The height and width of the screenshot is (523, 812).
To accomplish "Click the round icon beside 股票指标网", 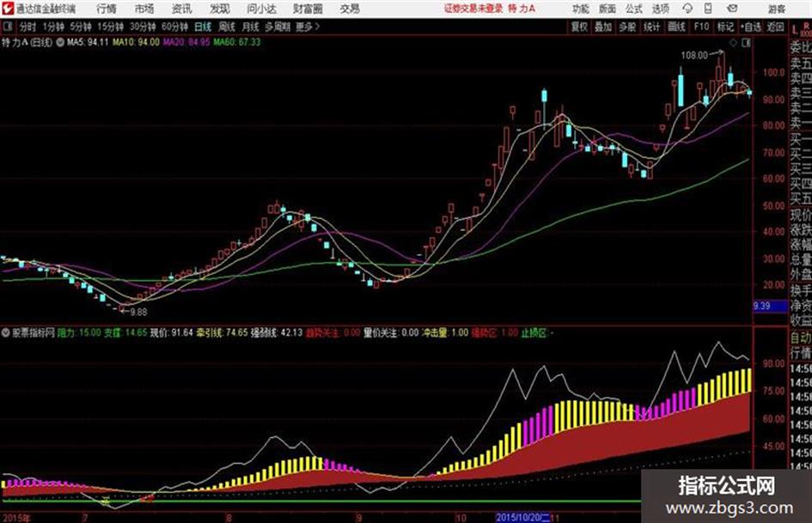I will (5, 332).
